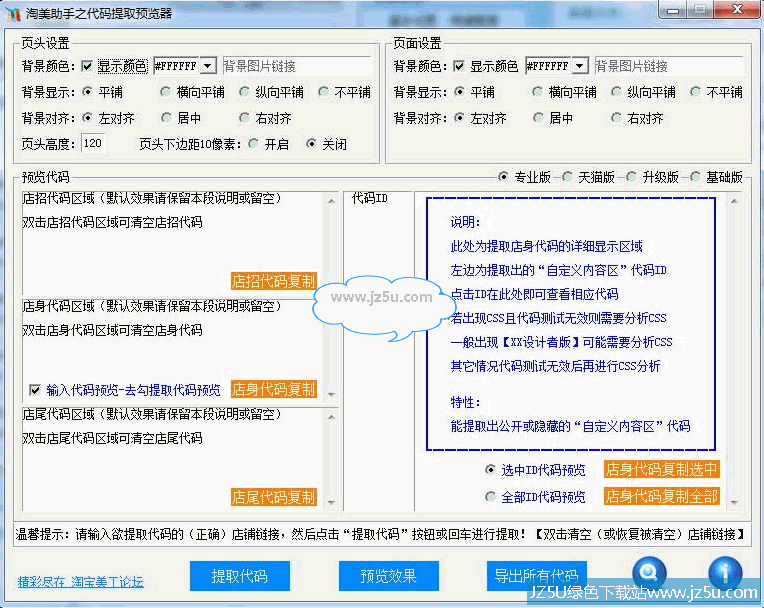Click 店尾代码复制 button
Image resolution: width=764 pixels, height=608 pixels.
tap(274, 497)
